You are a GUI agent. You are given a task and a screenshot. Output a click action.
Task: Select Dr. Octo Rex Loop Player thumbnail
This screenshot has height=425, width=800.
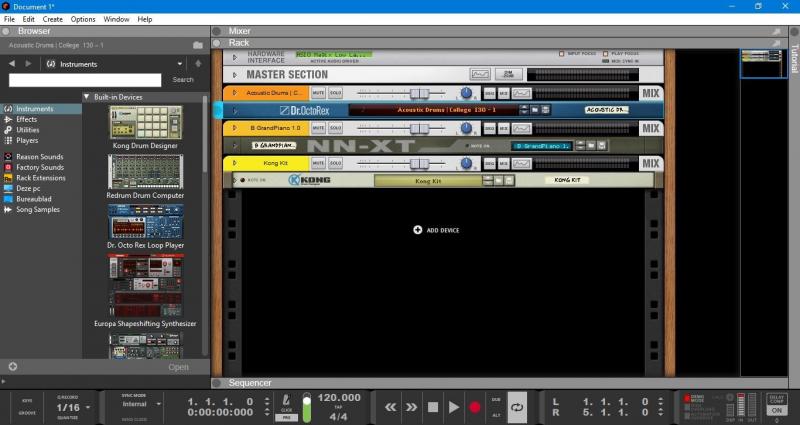[145, 221]
